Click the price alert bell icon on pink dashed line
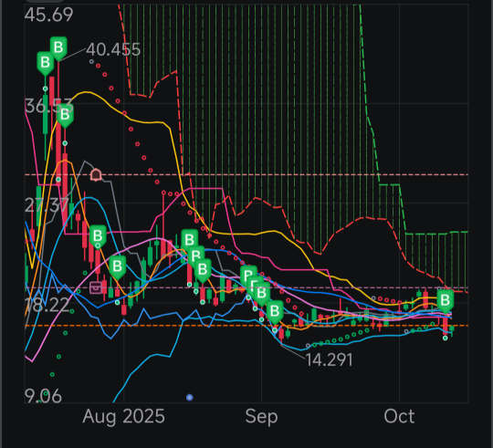Screen dimensions: 493x448 coord(96,174)
